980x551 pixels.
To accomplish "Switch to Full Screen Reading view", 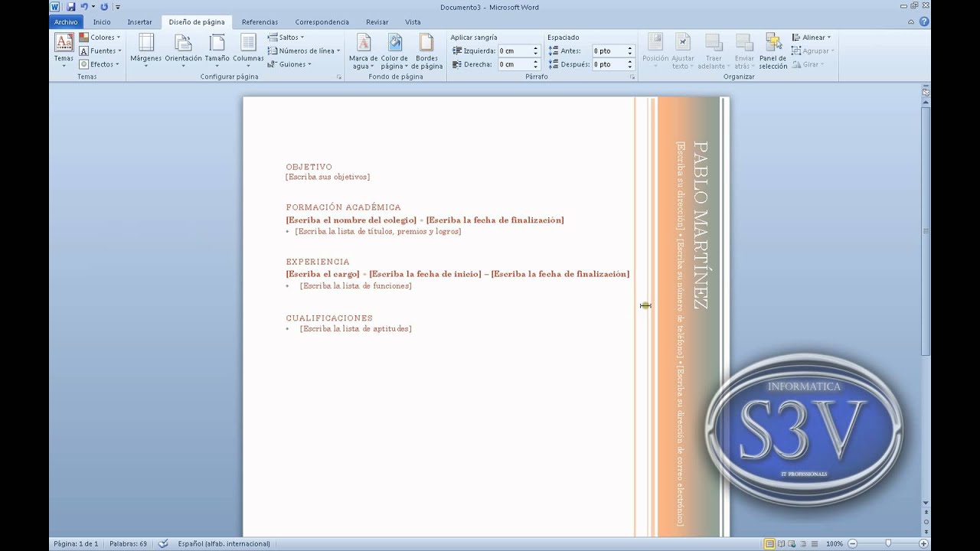I will 781,543.
